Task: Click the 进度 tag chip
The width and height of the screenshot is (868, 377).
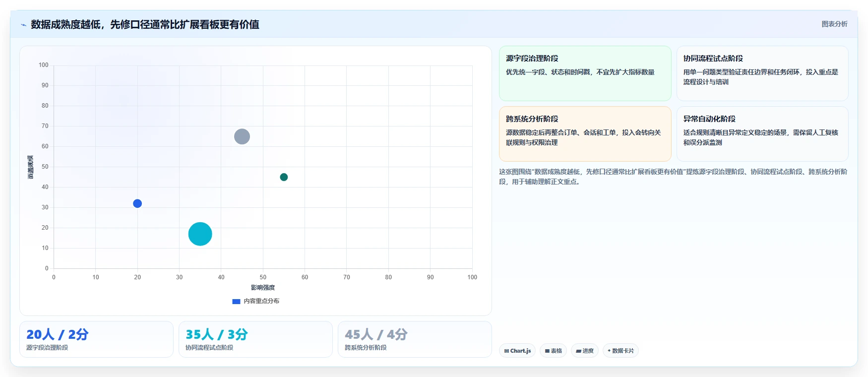Action: (585, 351)
